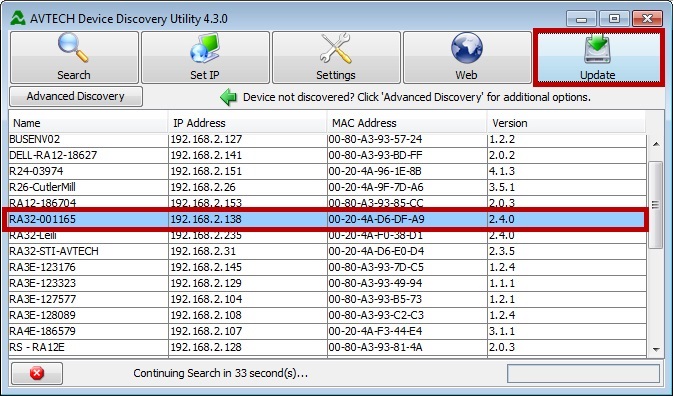Screen dimensions: 673x396
Task: Launch the Web globe button
Action: (x=467, y=57)
